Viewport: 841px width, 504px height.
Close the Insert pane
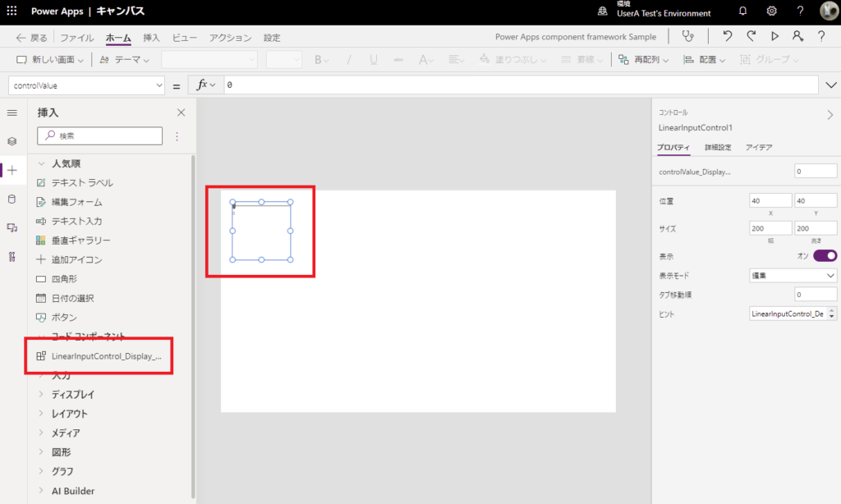[182, 112]
